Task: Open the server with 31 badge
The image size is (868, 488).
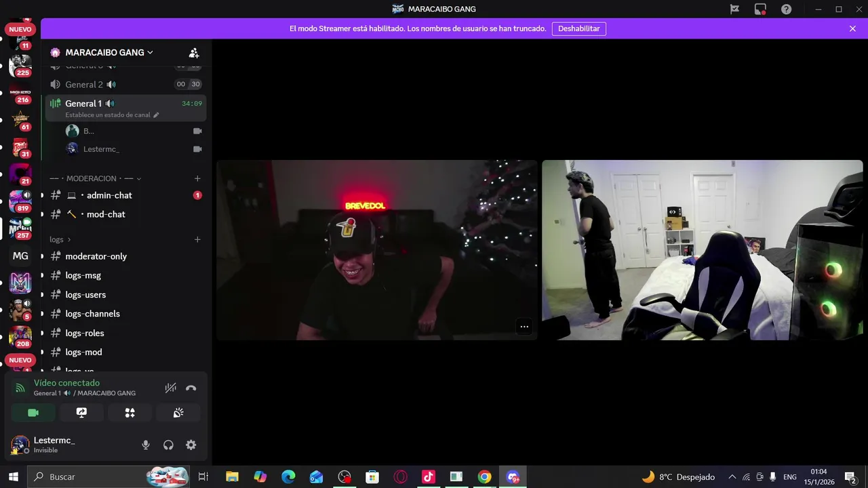Action: (x=20, y=147)
